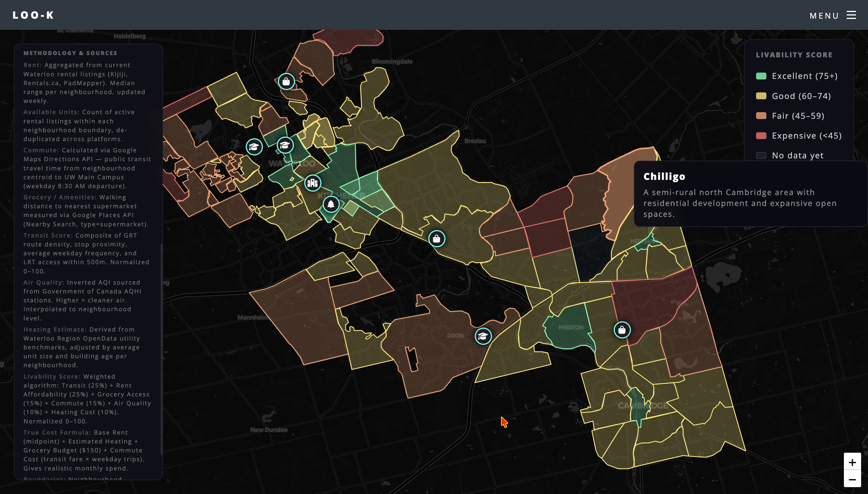Zoom out with the minus button
Screen dimensions: 868x494
(x=852, y=479)
